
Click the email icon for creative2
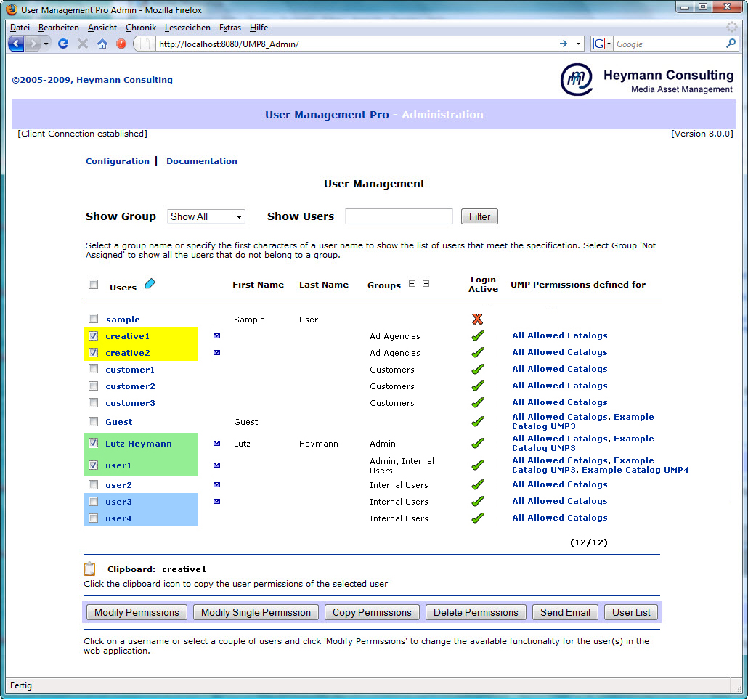(x=216, y=353)
